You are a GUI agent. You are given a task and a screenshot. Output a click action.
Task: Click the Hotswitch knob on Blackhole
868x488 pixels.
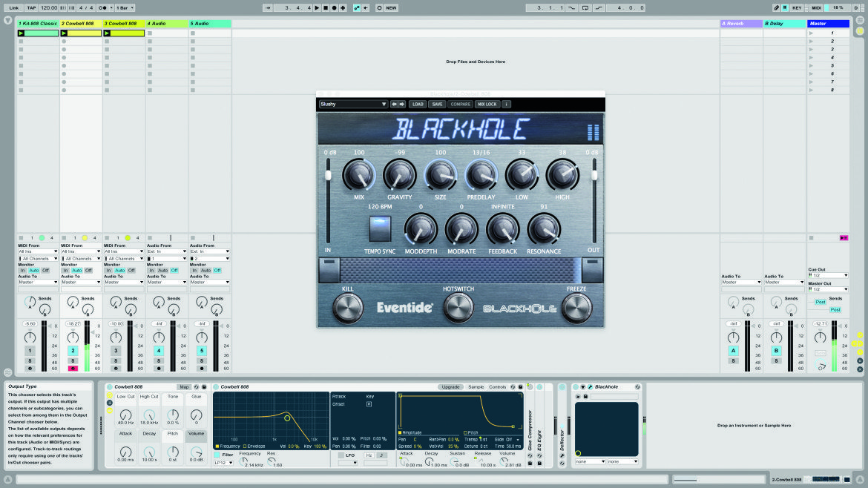[x=458, y=309]
